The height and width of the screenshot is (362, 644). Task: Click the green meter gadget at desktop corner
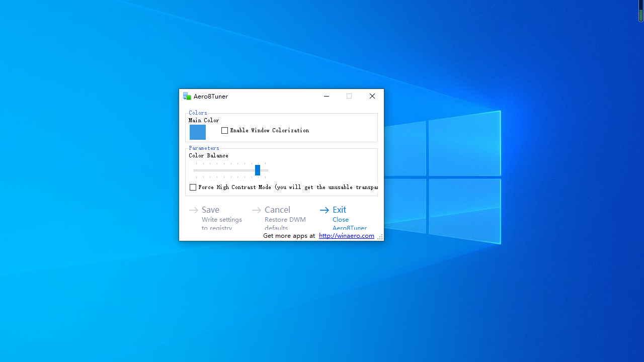click(641, 11)
